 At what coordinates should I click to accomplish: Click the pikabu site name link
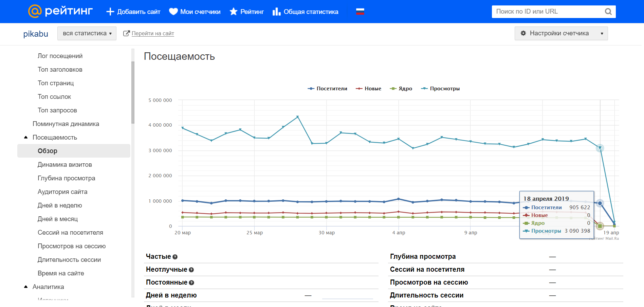pos(36,34)
